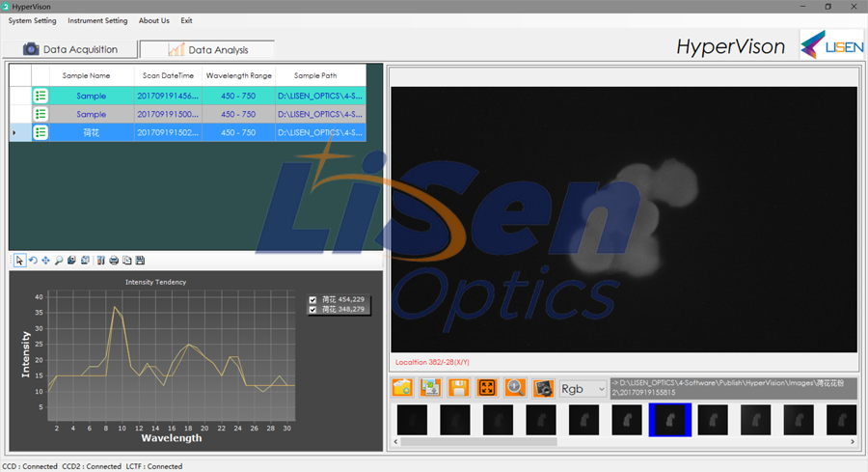Save the chart with floppy icon

pos(140,261)
